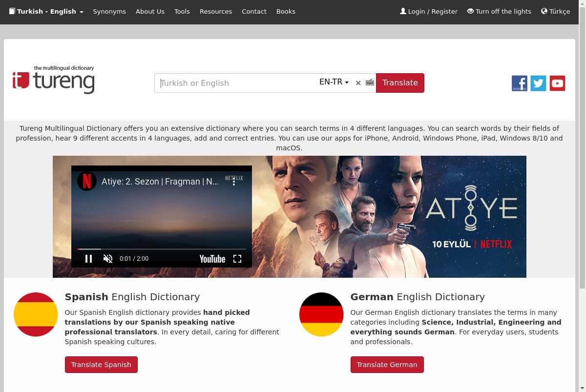Open the on-screen keyboard icon
Image resolution: width=586 pixels, height=392 pixels.
[x=370, y=83]
